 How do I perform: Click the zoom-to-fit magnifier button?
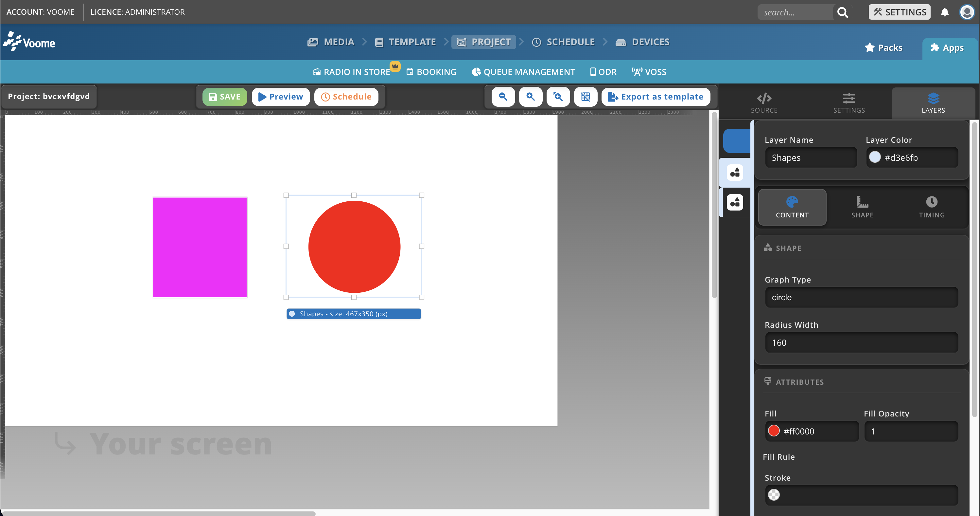tap(558, 97)
